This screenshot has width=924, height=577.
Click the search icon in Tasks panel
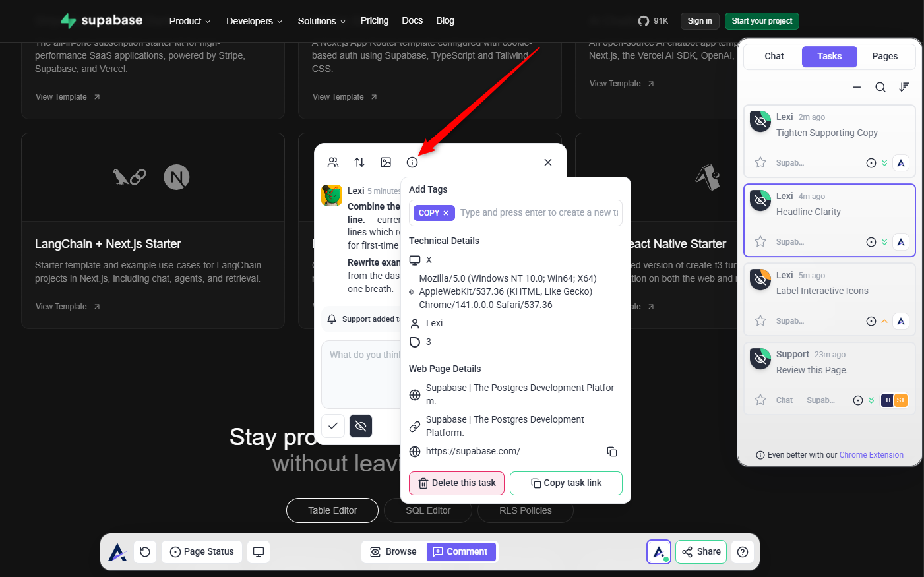pyautogui.click(x=880, y=87)
